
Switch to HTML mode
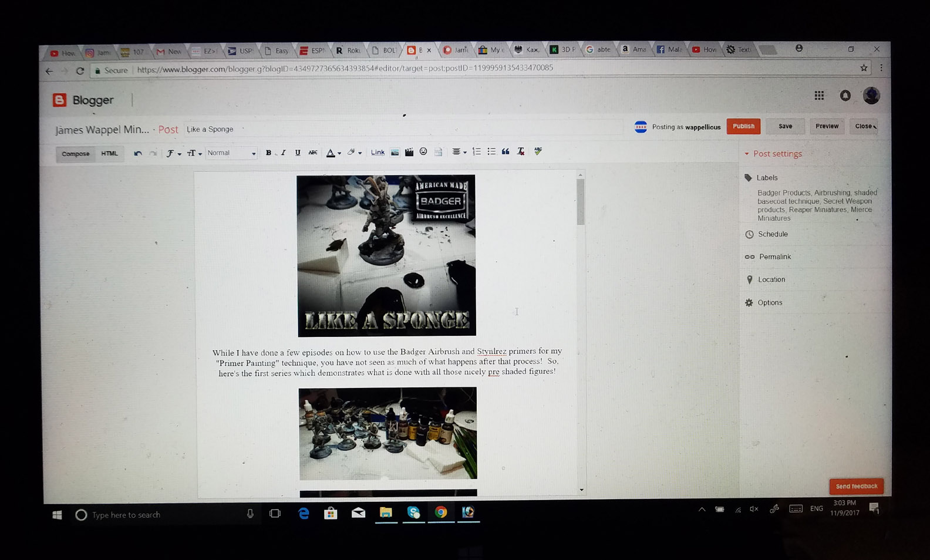click(x=109, y=154)
